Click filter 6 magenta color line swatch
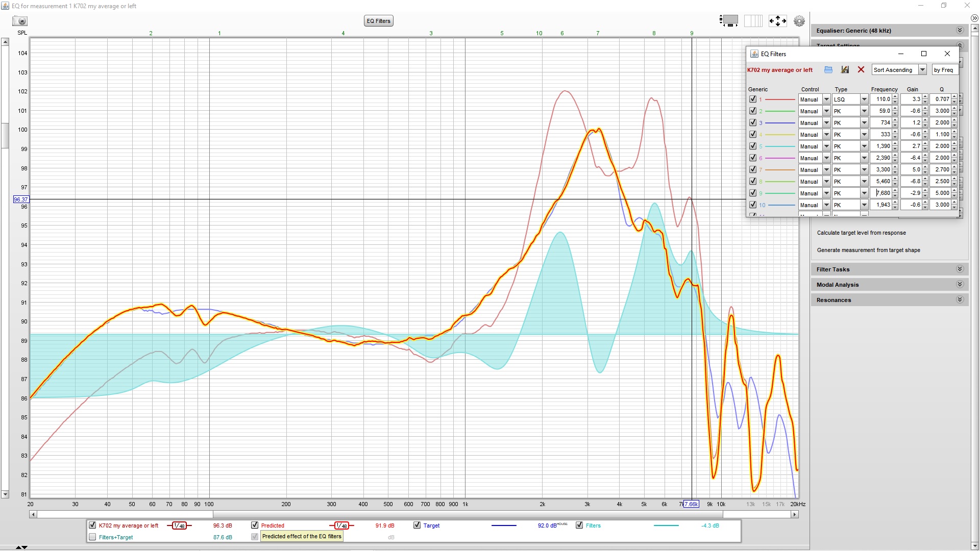 (780, 158)
